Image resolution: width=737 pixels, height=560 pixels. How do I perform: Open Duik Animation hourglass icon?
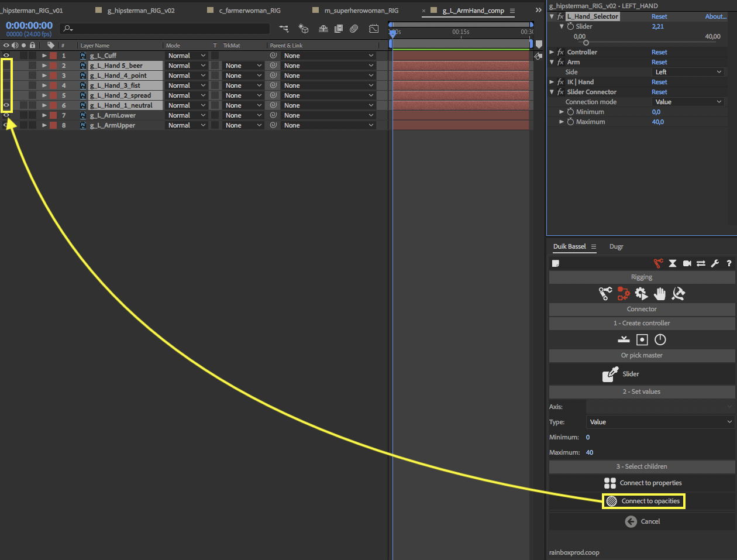pyautogui.click(x=673, y=263)
